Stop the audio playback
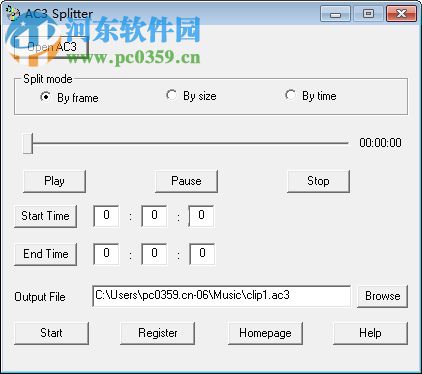 318,181
